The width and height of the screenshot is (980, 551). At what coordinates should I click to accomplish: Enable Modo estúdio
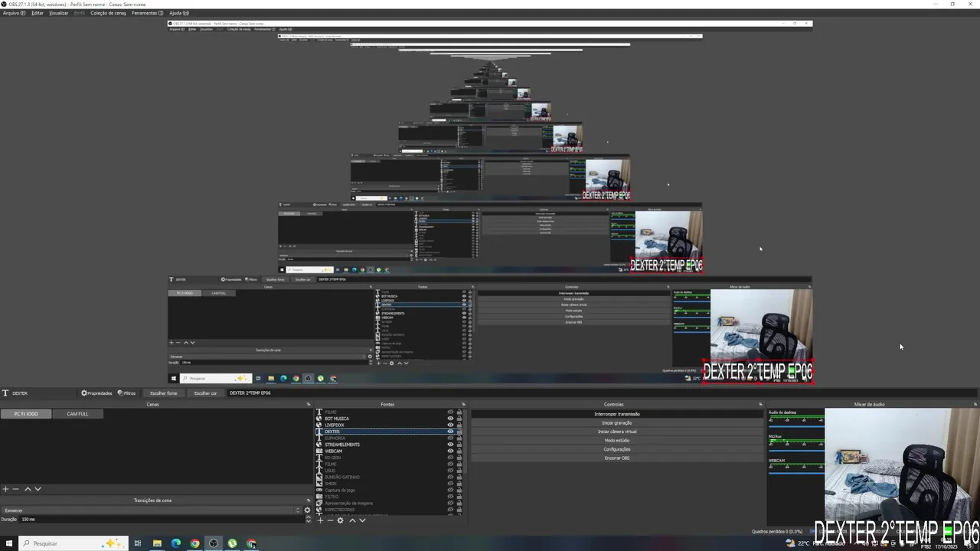617,441
